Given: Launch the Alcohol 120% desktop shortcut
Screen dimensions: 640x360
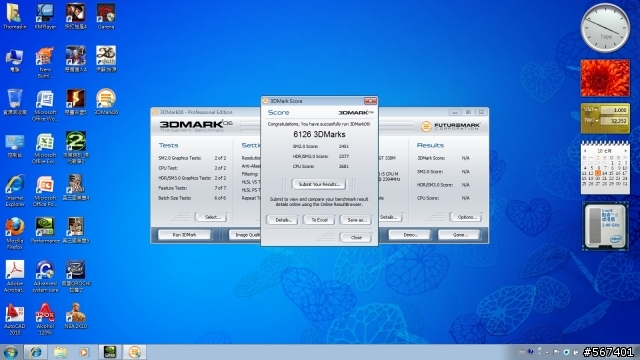Looking at the screenshot, I should click(45, 319).
